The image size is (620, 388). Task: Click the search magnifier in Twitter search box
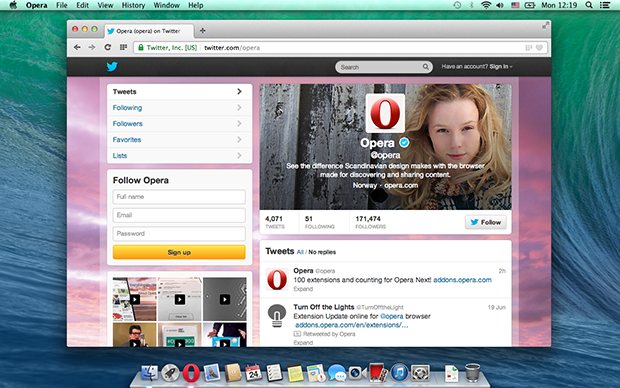(425, 67)
